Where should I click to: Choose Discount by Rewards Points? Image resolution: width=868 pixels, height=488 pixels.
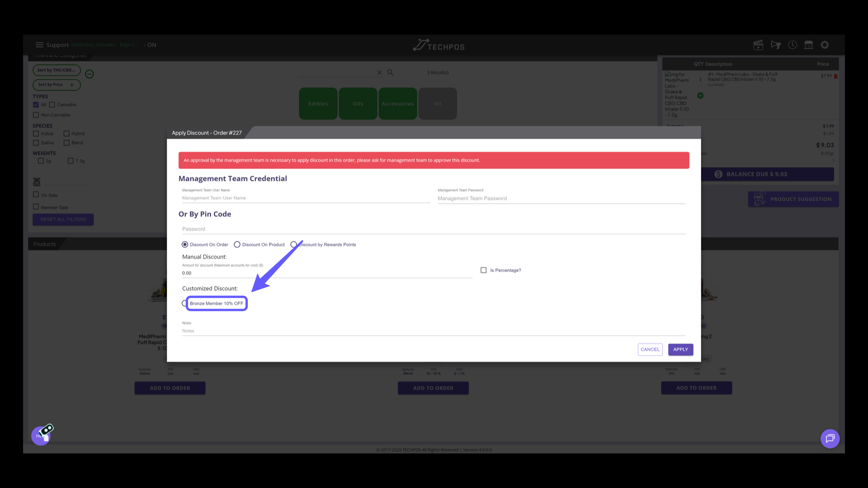tap(294, 244)
